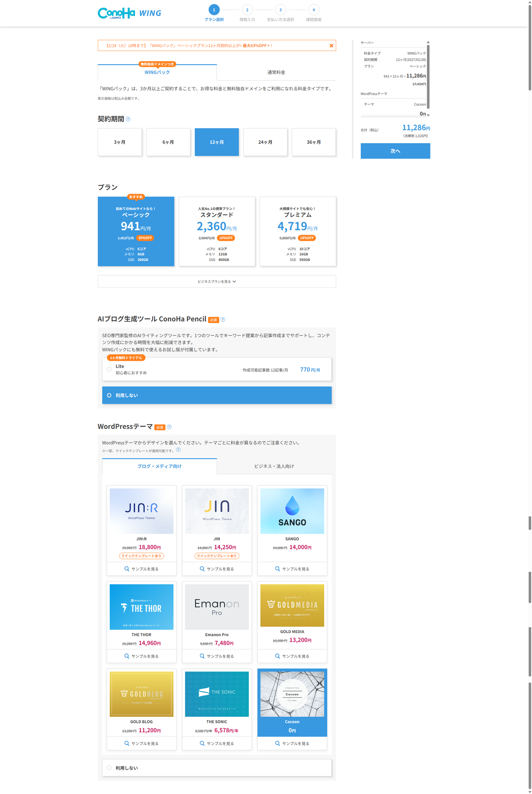The image size is (532, 794).
Task: Switch to 通常料金 pricing tab
Action: pyautogui.click(x=277, y=72)
